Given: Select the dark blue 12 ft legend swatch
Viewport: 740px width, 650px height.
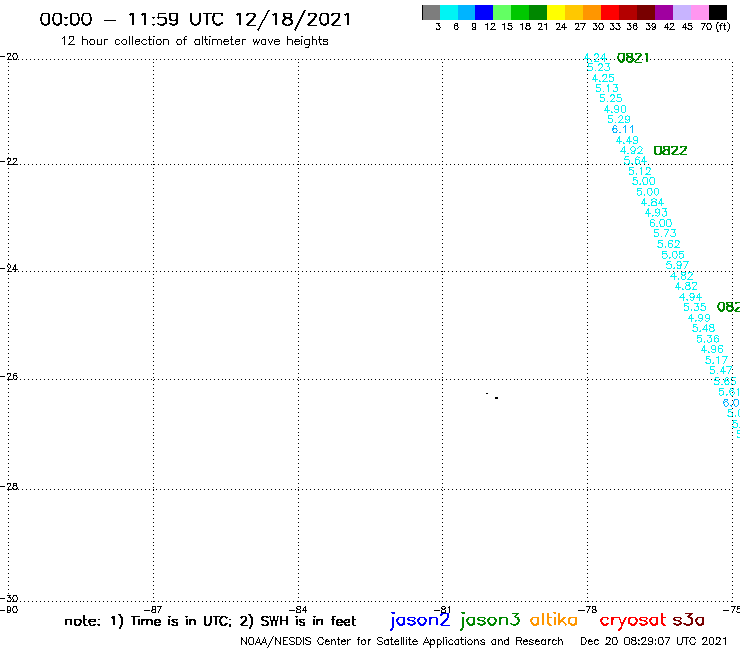Looking at the screenshot, I should point(484,12).
